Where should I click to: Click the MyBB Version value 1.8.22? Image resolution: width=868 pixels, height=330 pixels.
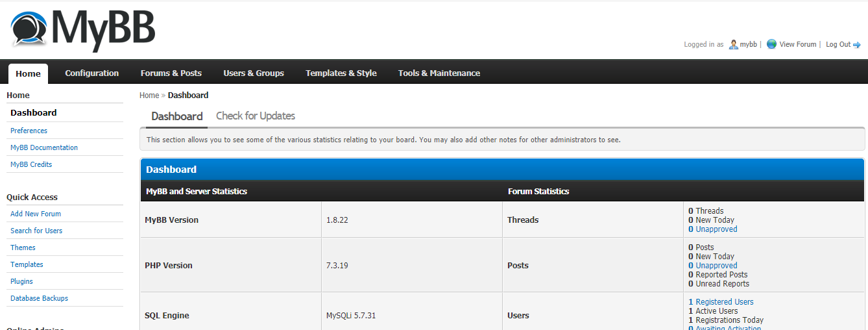click(337, 220)
